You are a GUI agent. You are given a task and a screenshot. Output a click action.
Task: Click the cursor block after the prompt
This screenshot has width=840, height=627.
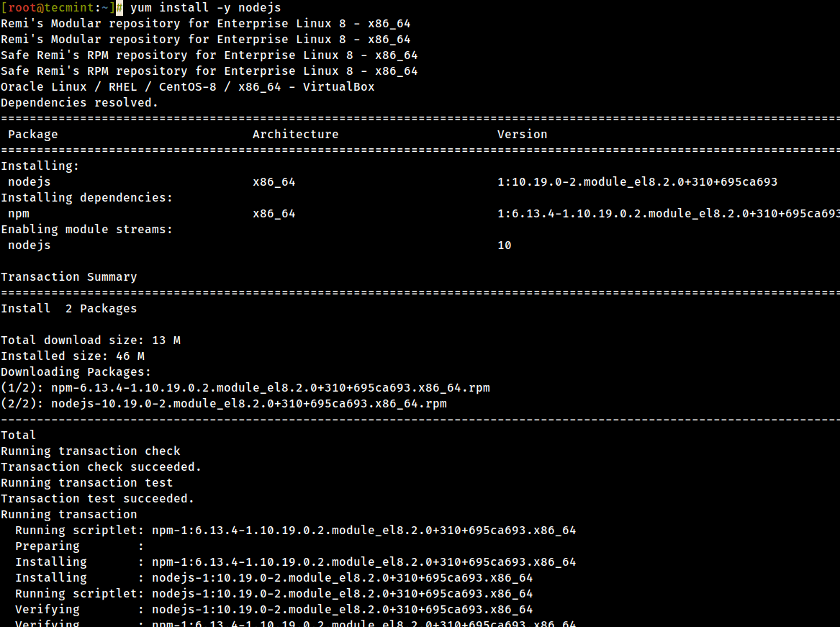tap(119, 8)
